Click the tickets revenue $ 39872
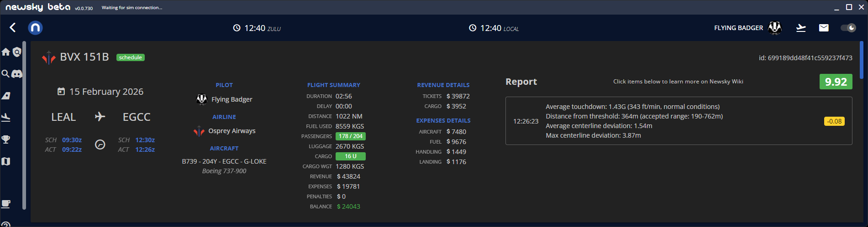The height and width of the screenshot is (227, 868). pos(458,96)
